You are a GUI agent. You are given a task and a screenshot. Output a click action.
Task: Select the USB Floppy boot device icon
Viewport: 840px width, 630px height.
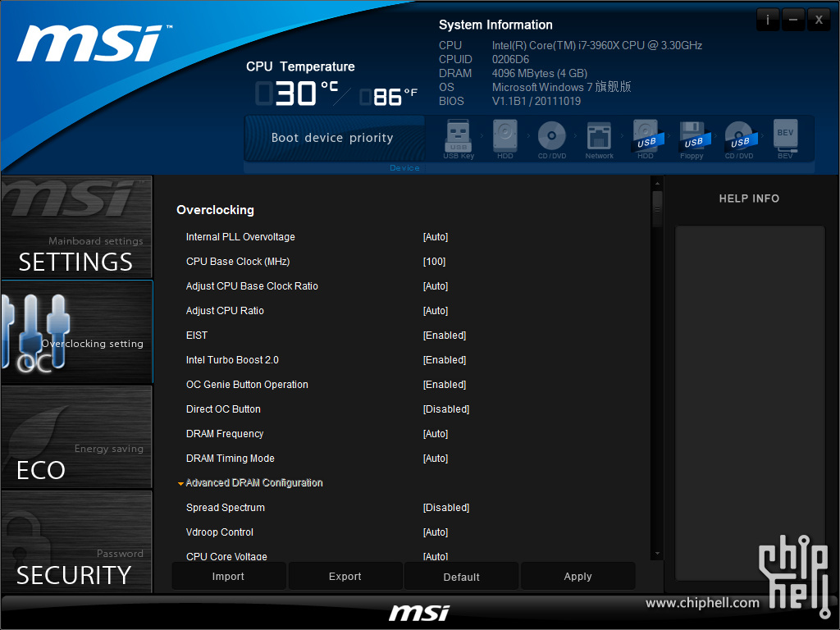692,139
